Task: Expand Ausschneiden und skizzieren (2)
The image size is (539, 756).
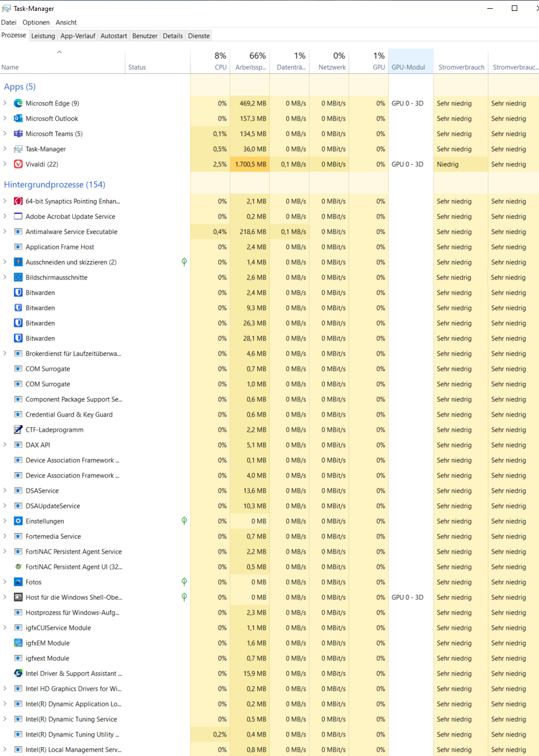Action: 5,262
